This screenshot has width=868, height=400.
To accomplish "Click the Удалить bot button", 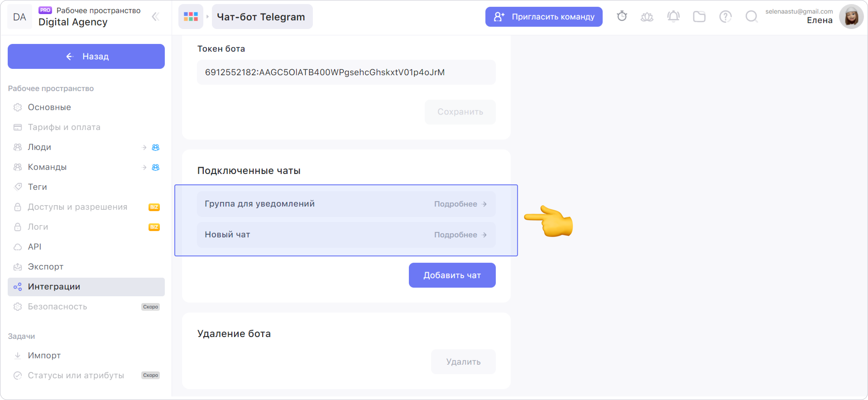I will coord(463,361).
